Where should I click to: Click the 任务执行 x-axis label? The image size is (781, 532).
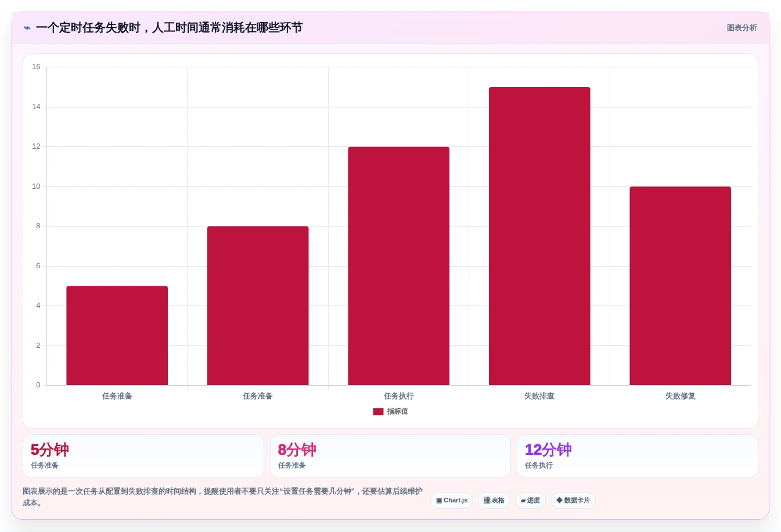[399, 396]
